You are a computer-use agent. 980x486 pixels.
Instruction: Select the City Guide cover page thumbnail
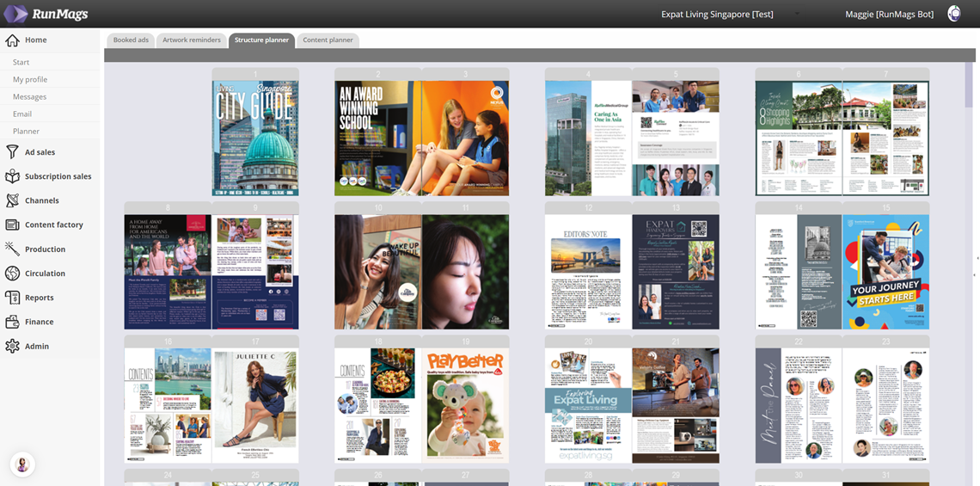click(x=255, y=138)
